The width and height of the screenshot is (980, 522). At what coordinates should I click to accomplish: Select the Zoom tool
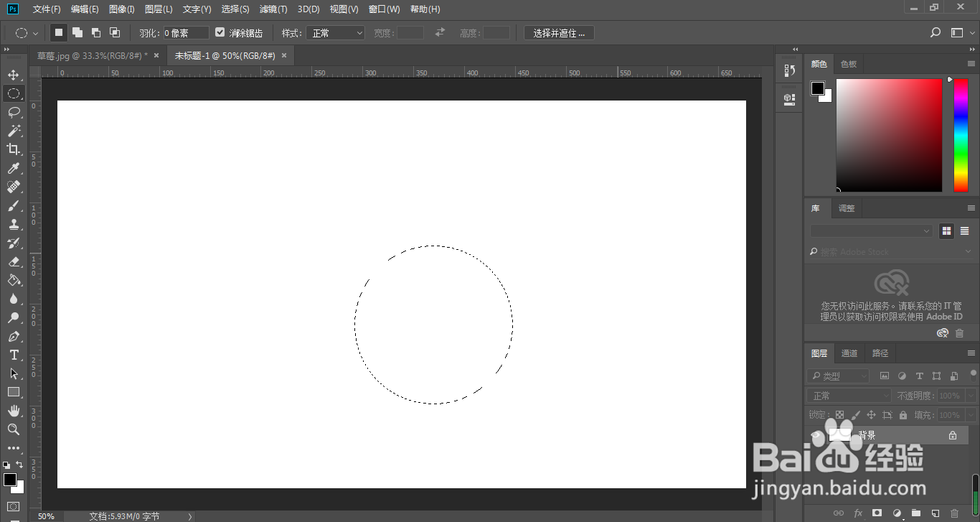pos(14,429)
